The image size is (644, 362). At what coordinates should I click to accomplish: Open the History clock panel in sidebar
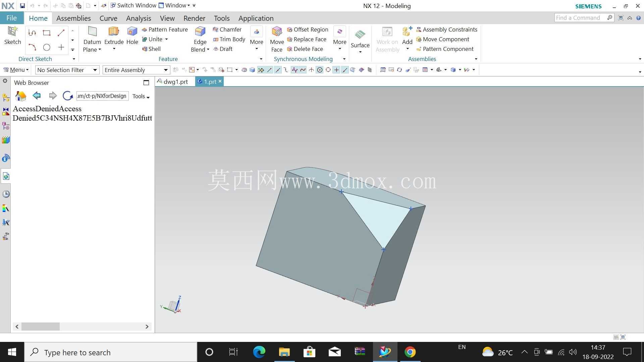[6, 194]
